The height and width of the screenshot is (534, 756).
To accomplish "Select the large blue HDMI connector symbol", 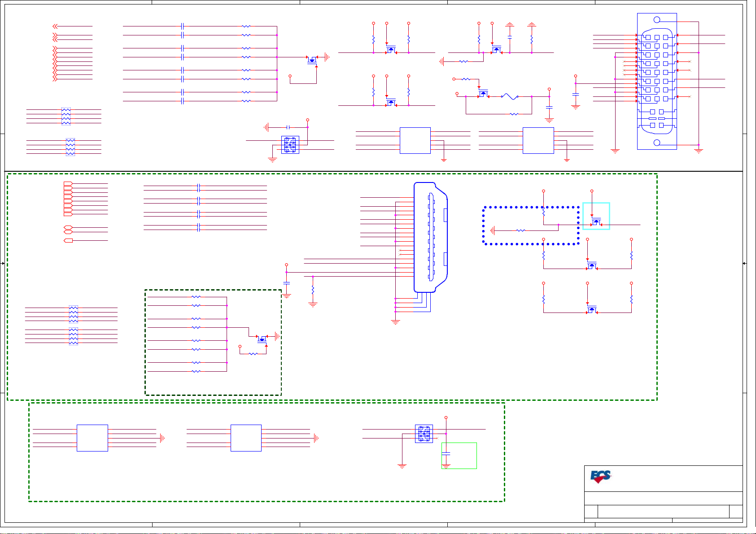I will coord(431,237).
